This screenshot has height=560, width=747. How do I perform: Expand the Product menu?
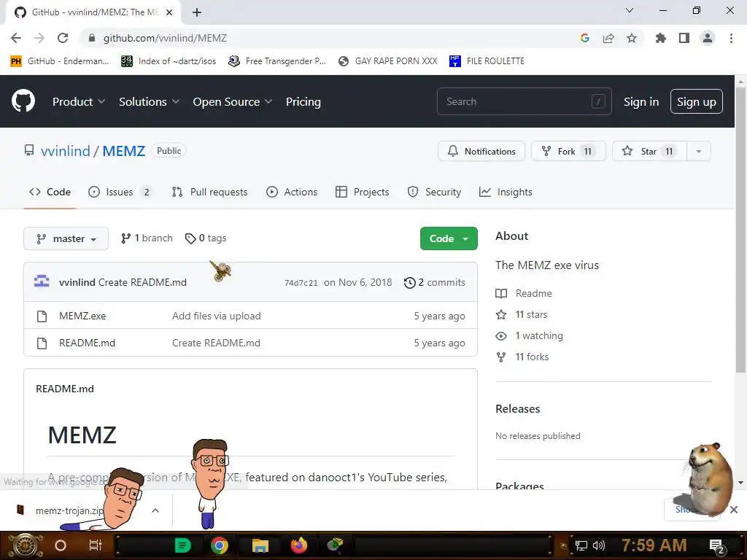point(79,102)
